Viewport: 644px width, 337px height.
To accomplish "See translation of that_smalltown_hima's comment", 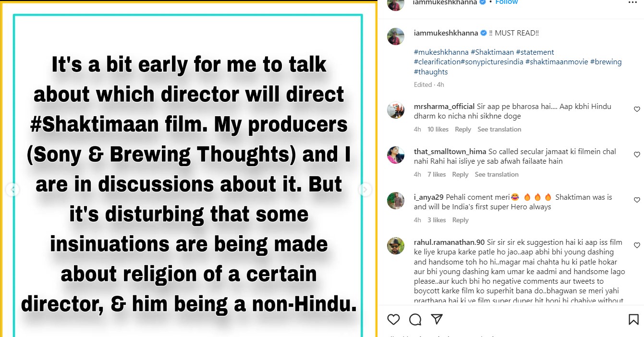I will pyautogui.click(x=497, y=174).
